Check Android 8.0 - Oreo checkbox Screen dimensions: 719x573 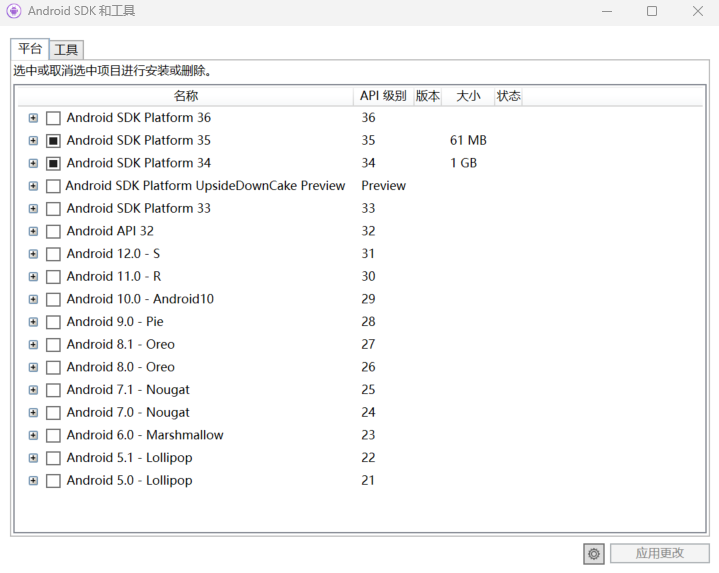pos(53,368)
